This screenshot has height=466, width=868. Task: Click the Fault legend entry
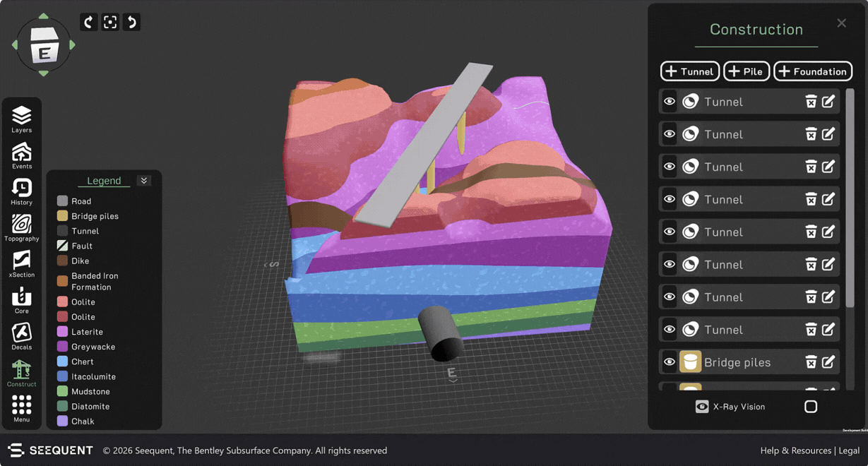(75, 246)
